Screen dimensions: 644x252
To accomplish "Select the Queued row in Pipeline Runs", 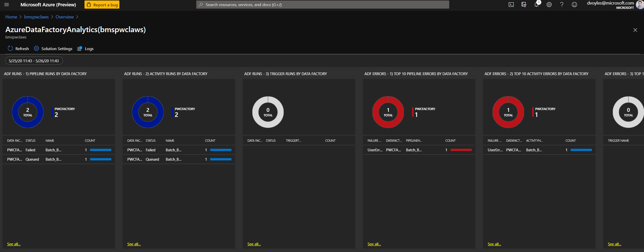I will pos(59,159).
